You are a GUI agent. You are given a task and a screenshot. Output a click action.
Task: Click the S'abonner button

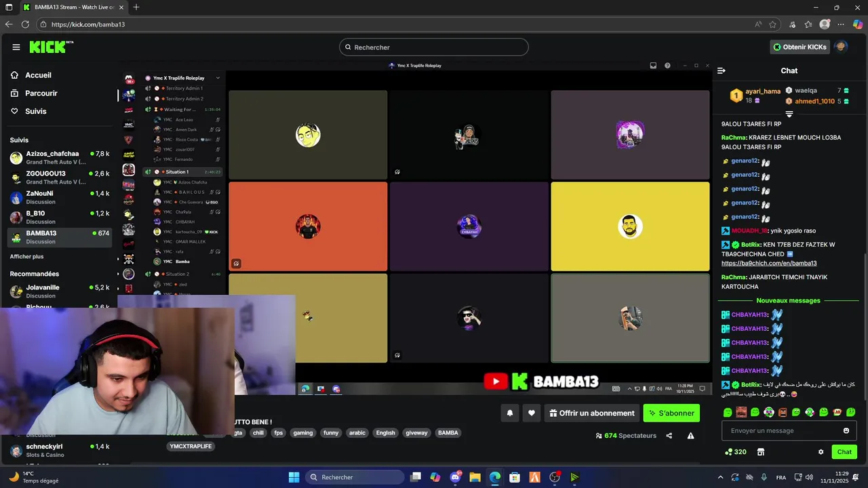[x=671, y=413]
